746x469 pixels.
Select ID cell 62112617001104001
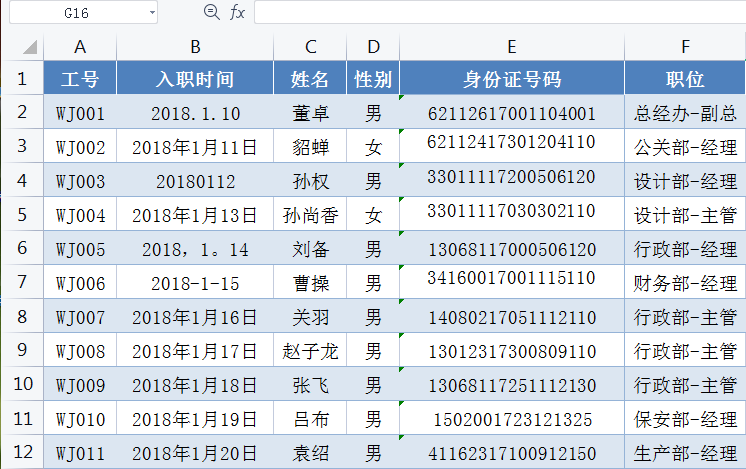click(512, 112)
